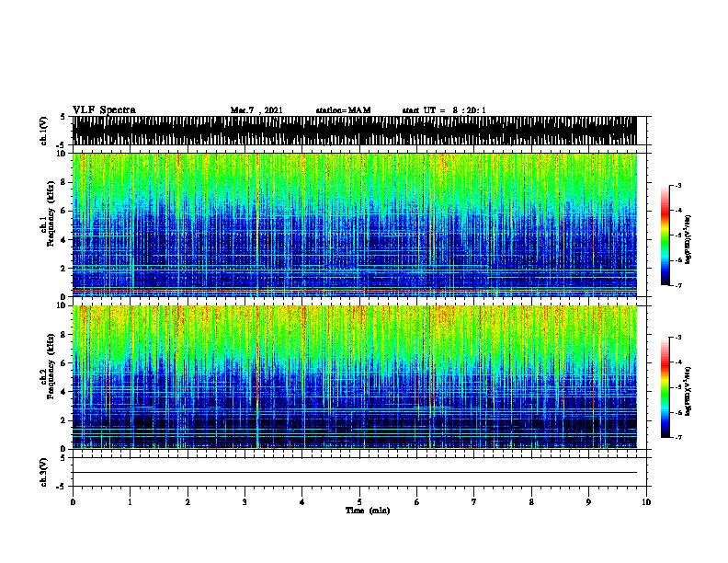Screen dimensions: 728x563
Task: Click the log(PSD) label beside upper colorbar
Action: [688, 240]
